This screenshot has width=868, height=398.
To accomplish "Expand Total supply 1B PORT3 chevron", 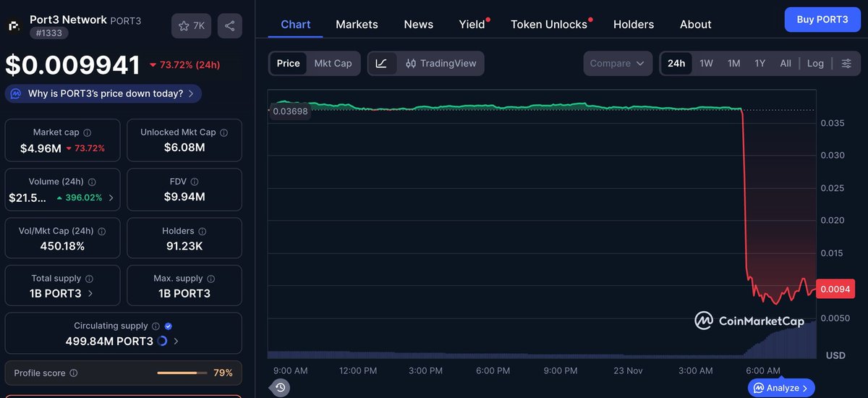I will tap(90, 294).
